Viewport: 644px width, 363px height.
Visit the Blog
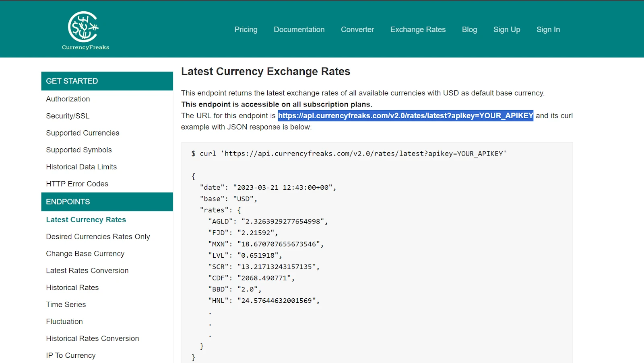469,29
